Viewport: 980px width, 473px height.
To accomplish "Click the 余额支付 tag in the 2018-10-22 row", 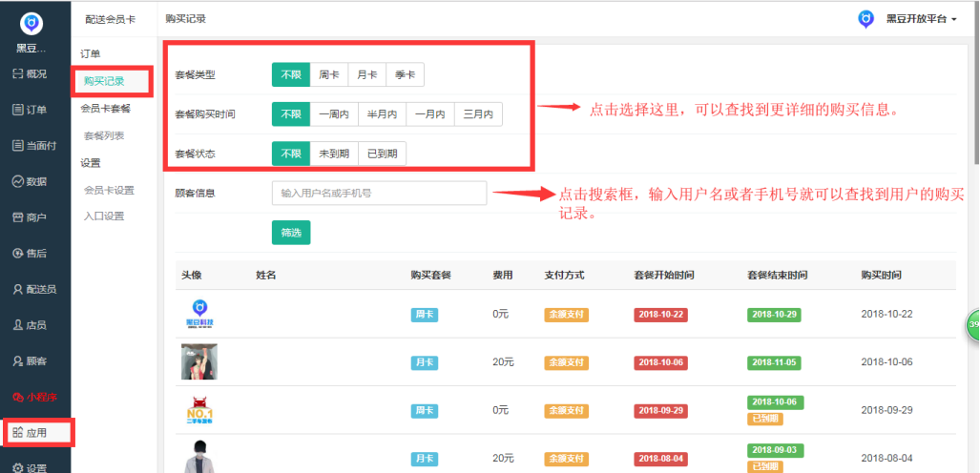I will point(566,315).
